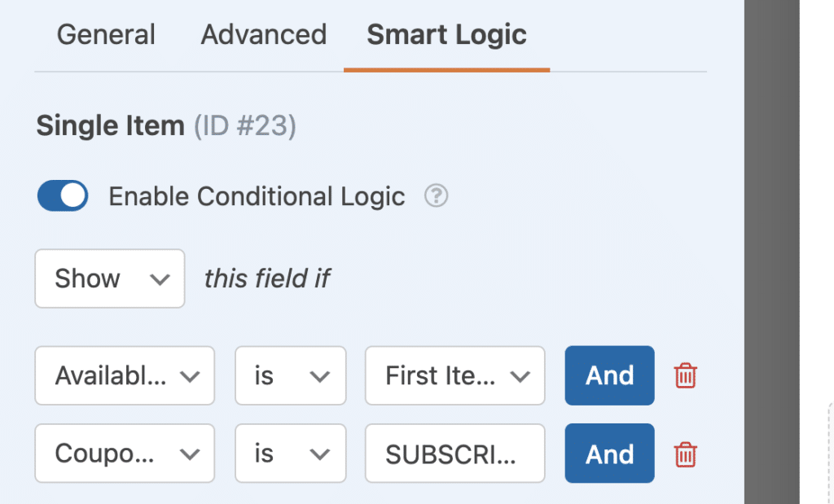Open the second 'is' operator dropdown
Image resolution: width=834 pixels, height=504 pixels.
[x=290, y=454]
